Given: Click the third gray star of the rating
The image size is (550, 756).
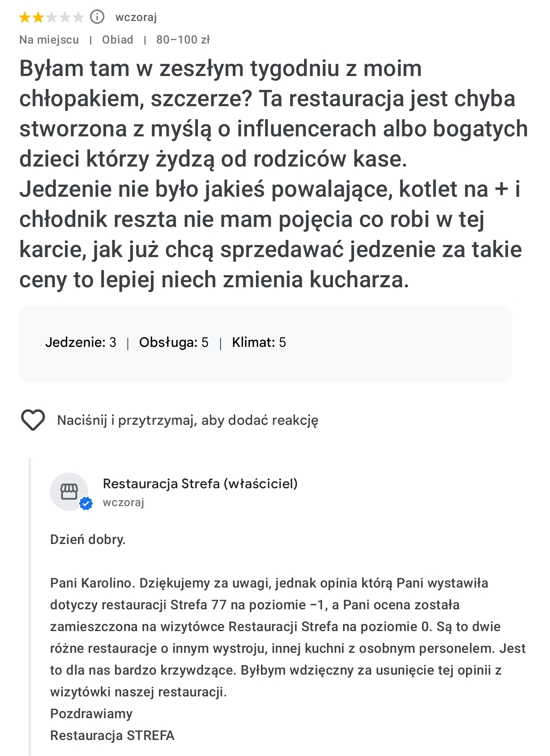Looking at the screenshot, I should click(x=52, y=17).
